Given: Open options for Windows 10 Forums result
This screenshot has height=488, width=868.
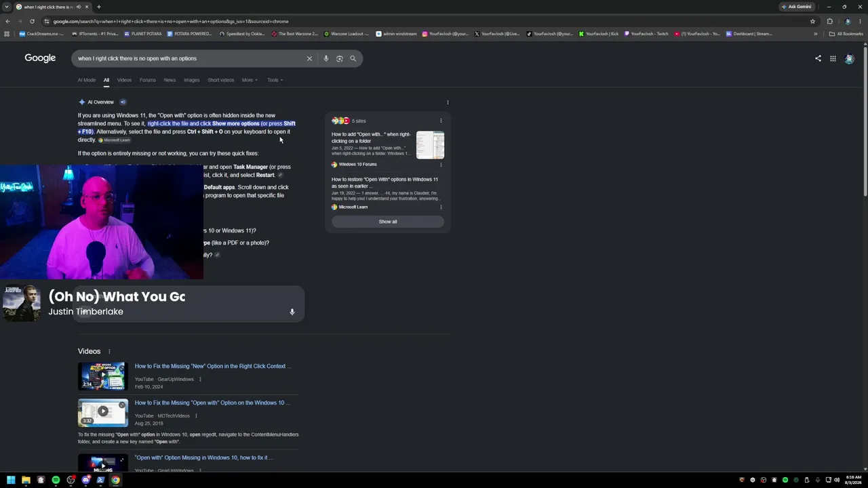Looking at the screenshot, I should click(441, 165).
